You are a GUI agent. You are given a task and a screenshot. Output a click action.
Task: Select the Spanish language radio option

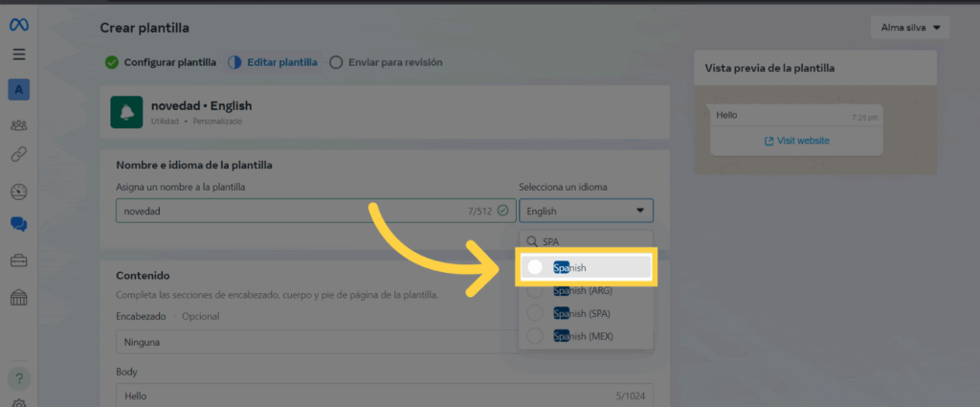click(x=535, y=268)
